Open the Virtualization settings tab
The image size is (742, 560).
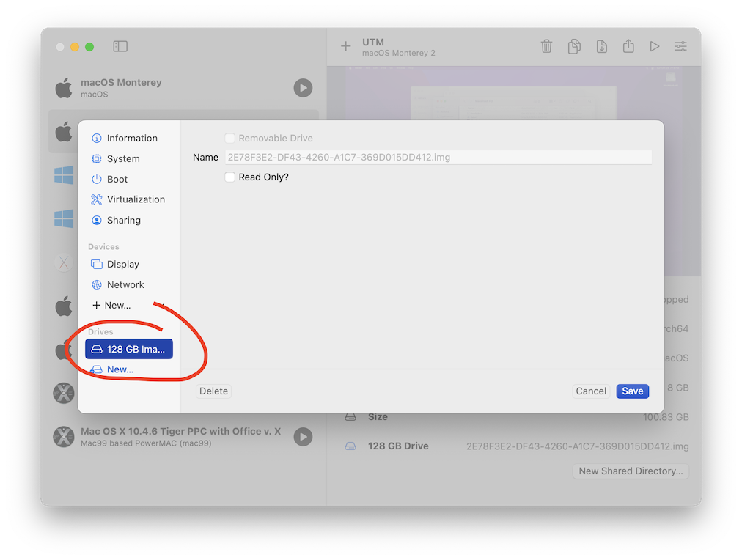click(x=129, y=199)
